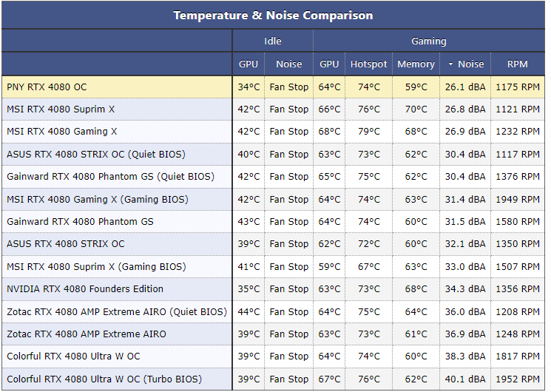Click MSI RTX 4080 Suprim X name

[x=61, y=109]
